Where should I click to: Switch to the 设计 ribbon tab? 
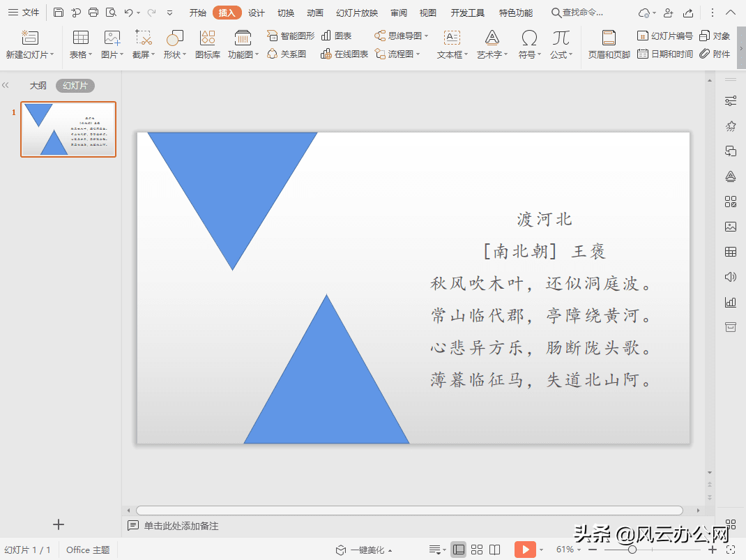pyautogui.click(x=254, y=12)
